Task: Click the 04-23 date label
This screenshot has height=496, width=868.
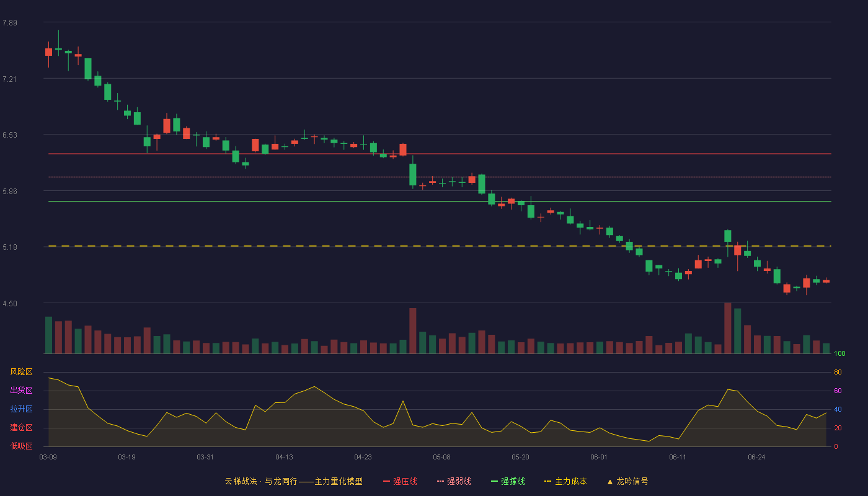Action: pyautogui.click(x=363, y=457)
